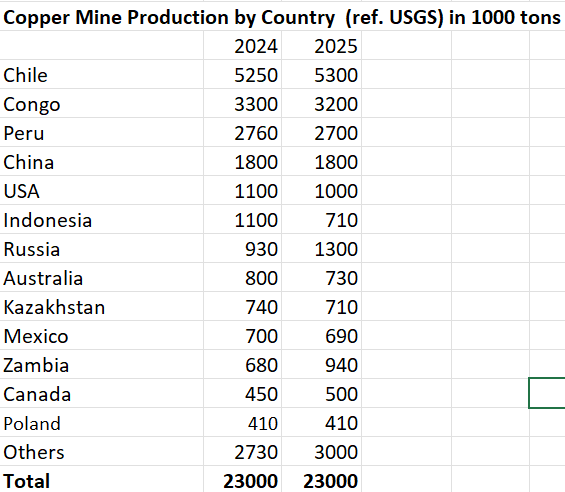Image resolution: width=565 pixels, height=492 pixels.
Task: Select Russia's 2025 value 1300
Action: coord(321,249)
